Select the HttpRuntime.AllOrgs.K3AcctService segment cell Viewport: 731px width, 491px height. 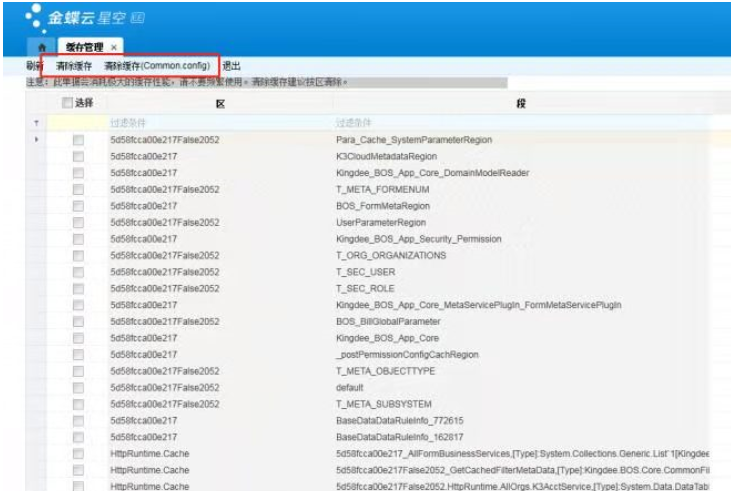pyautogui.click(x=523, y=486)
